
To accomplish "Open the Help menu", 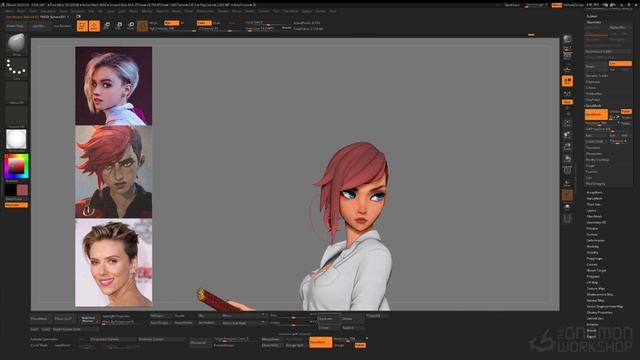I will (333, 11).
